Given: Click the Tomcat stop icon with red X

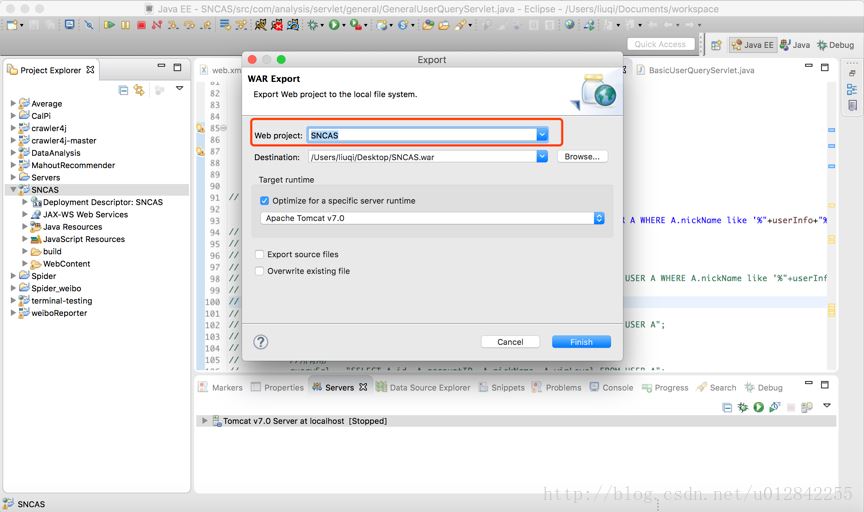Looking at the screenshot, I should [277, 25].
